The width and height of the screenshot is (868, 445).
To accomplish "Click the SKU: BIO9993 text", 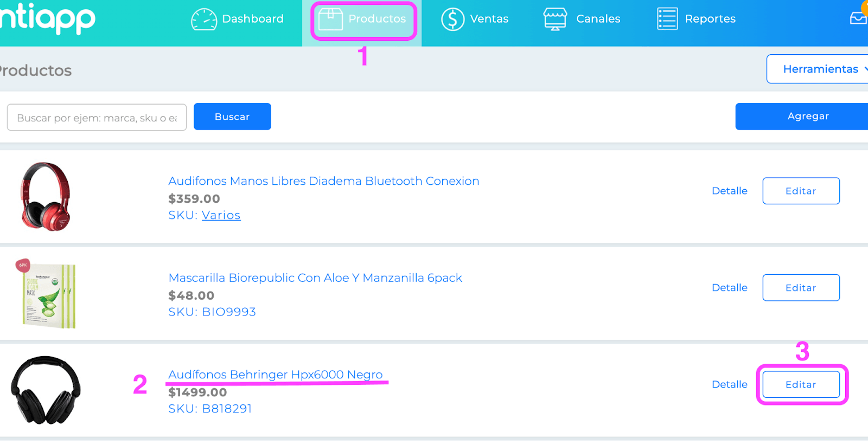I will 212,312.
